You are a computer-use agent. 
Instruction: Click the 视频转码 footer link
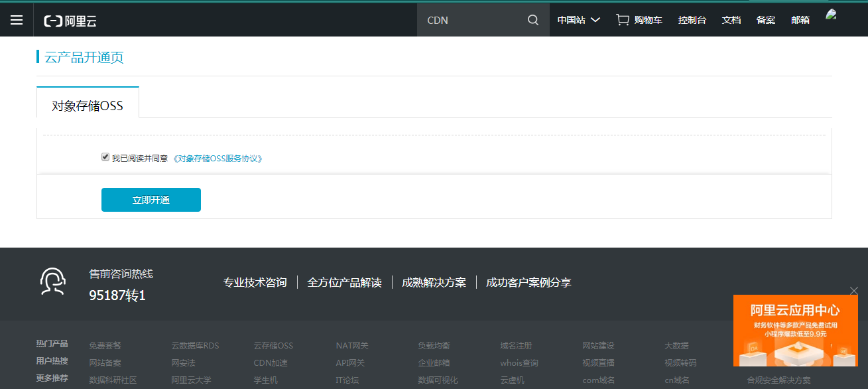click(x=681, y=363)
